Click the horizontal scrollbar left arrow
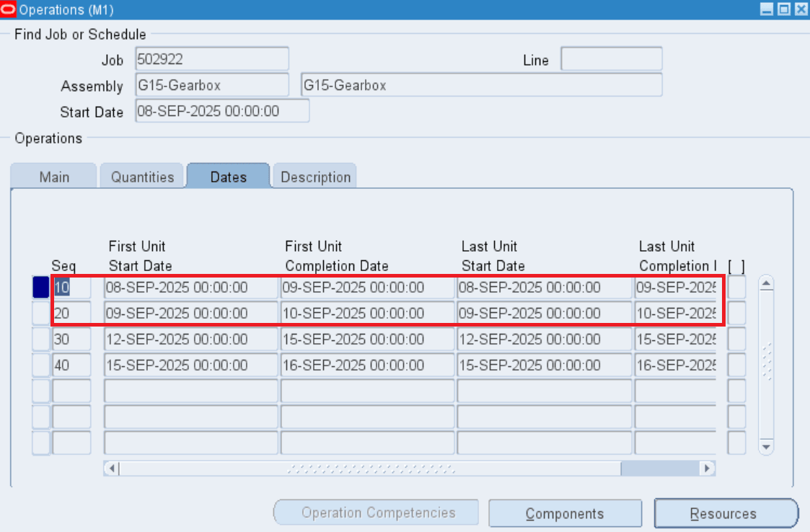The image size is (810, 532). click(113, 469)
